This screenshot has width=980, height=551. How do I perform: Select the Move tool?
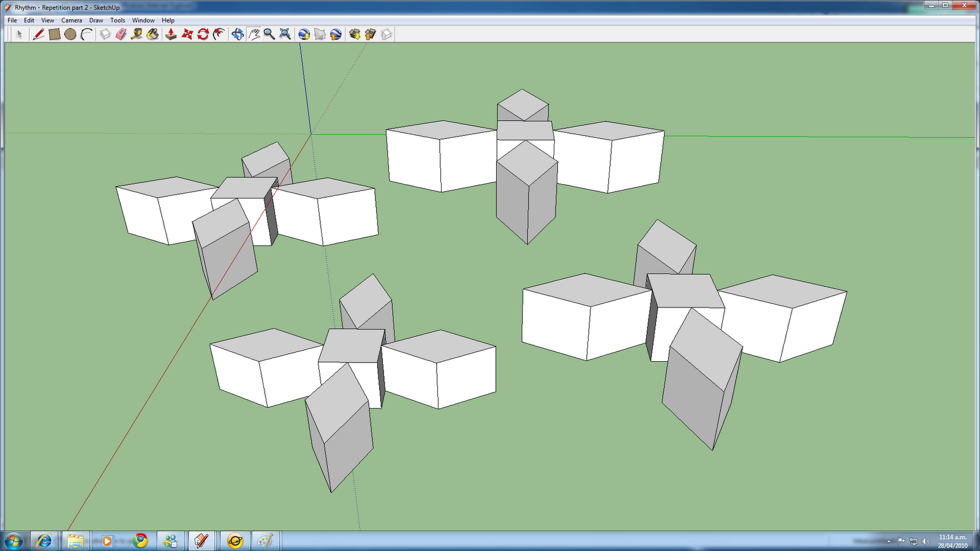[x=187, y=34]
